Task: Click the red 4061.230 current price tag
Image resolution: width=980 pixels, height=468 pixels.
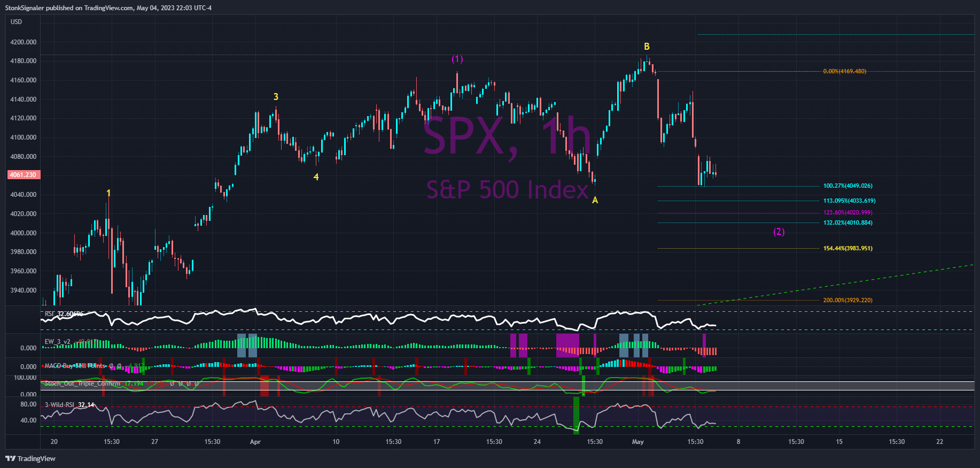Action: pyautogui.click(x=23, y=175)
